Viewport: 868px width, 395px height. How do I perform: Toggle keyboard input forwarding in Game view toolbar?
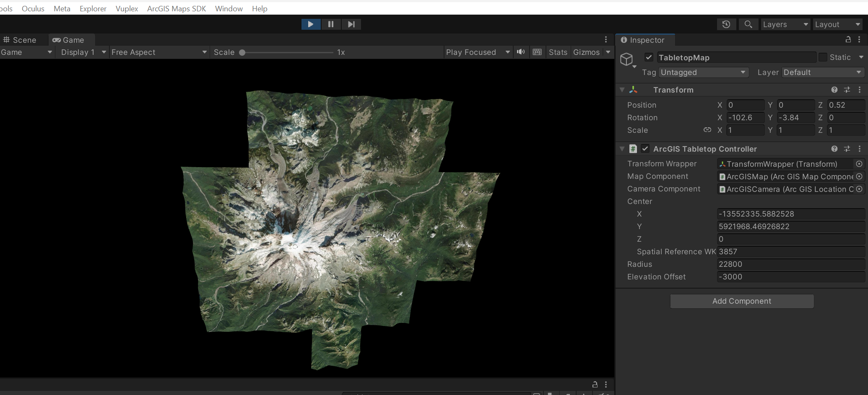pos(537,52)
